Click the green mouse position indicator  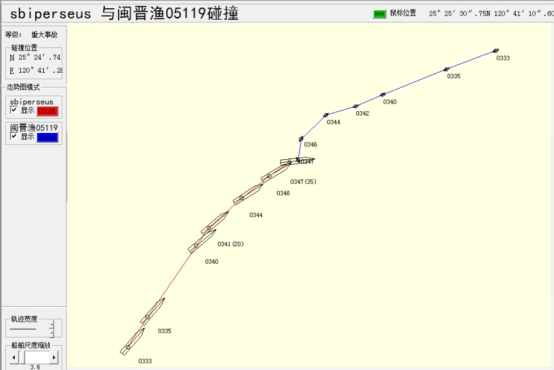click(380, 14)
